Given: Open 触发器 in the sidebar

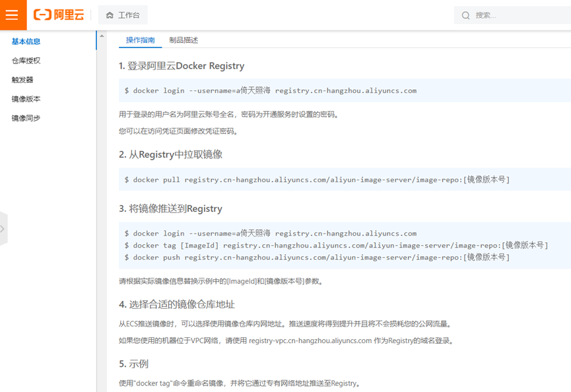Looking at the screenshot, I should (22, 80).
